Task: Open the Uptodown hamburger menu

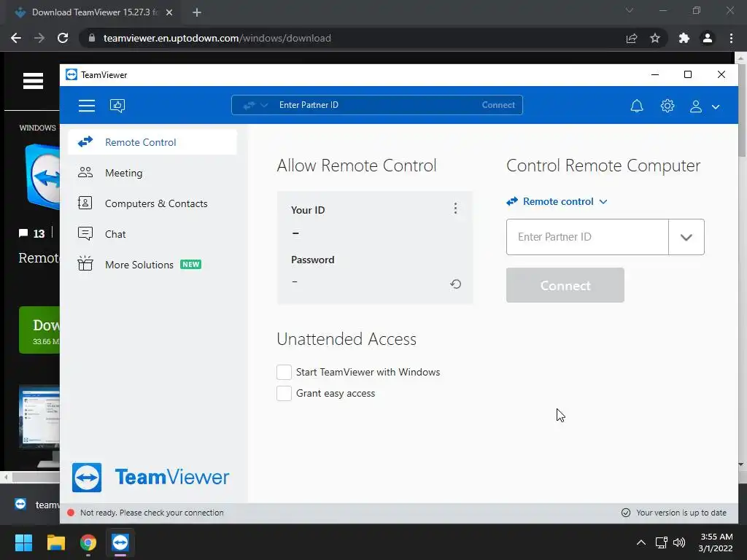Action: (33, 81)
